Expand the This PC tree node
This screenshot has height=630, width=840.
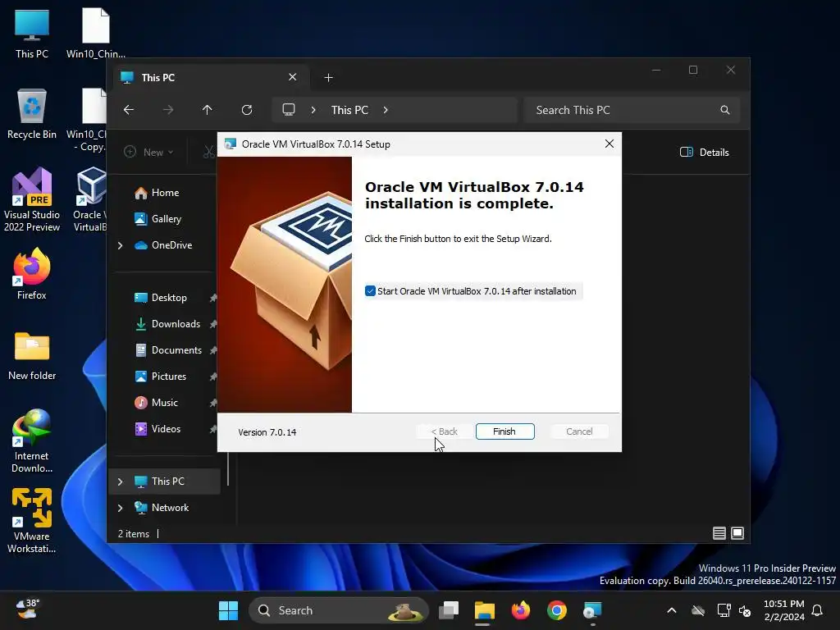(120, 482)
